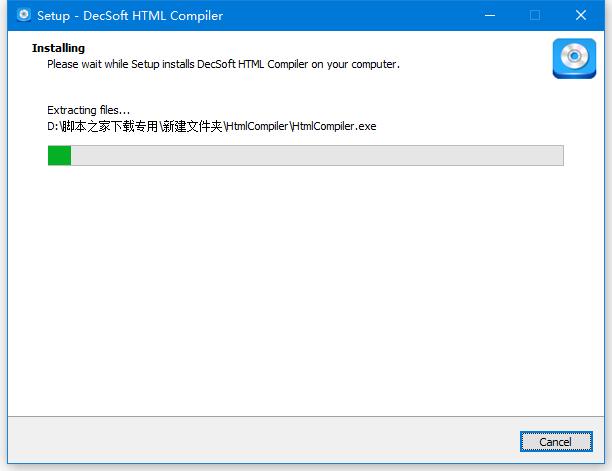Minimize the Setup window
Screen dimensions: 612x471
tap(490, 15)
